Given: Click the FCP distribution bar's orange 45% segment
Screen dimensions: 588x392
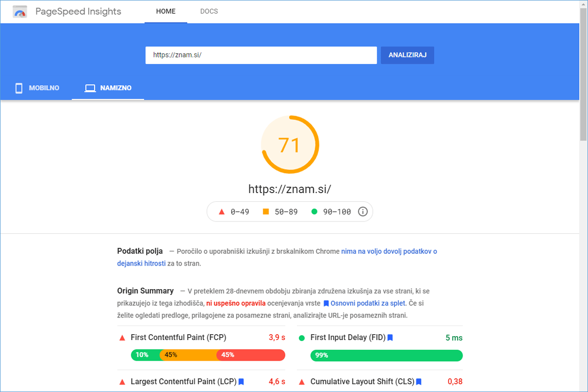Looking at the screenshot, I should (x=189, y=355).
